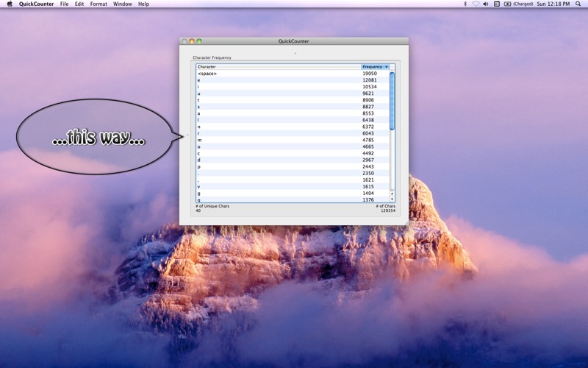Open the Apple menu

(10, 4)
